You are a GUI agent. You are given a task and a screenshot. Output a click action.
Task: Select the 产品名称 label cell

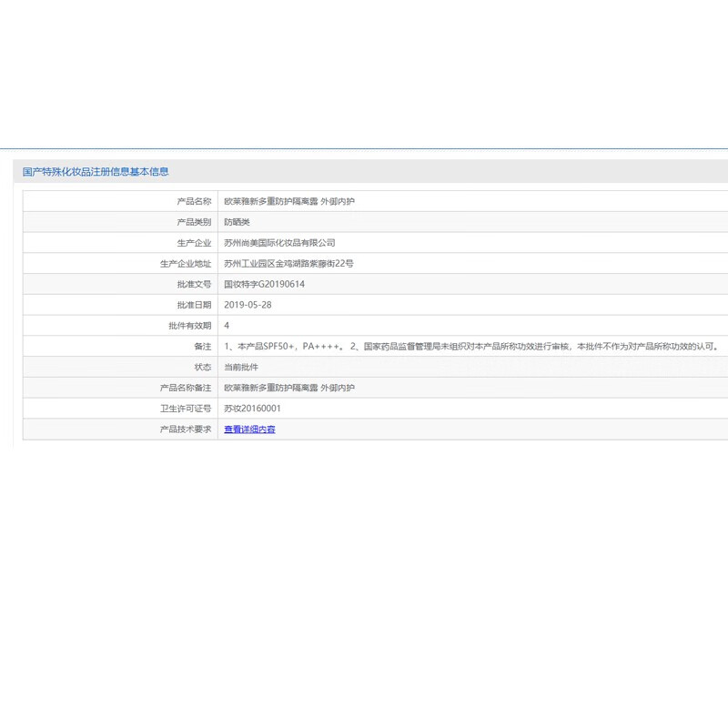point(194,201)
